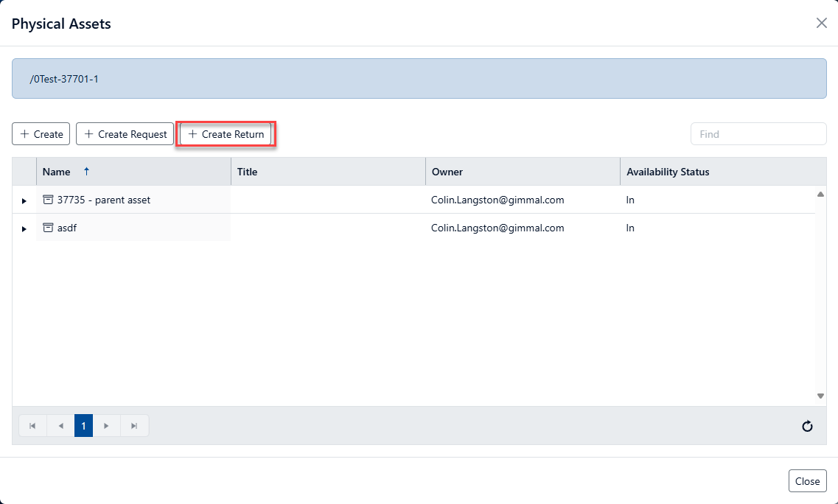Expand the asdf asset row
The height and width of the screenshot is (504, 838).
pos(24,228)
